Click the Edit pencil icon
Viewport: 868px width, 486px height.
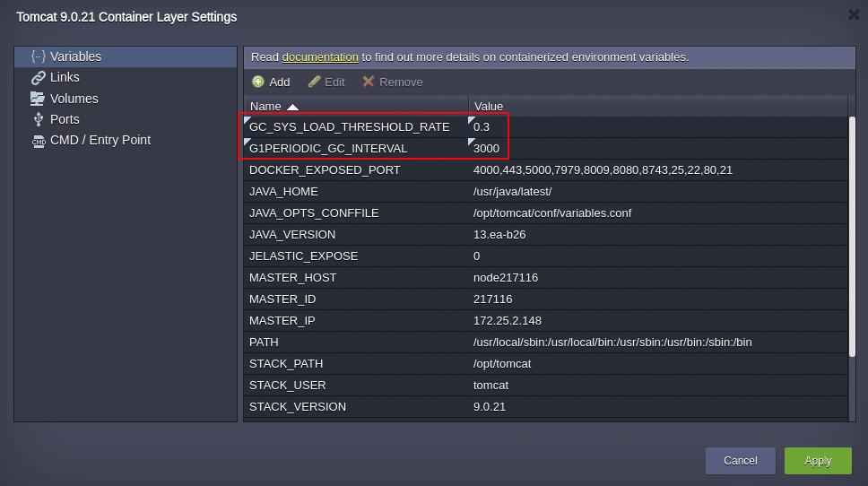(314, 82)
